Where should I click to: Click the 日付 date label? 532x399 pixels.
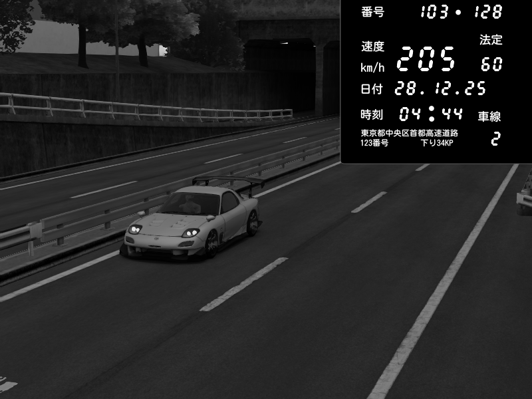372,89
